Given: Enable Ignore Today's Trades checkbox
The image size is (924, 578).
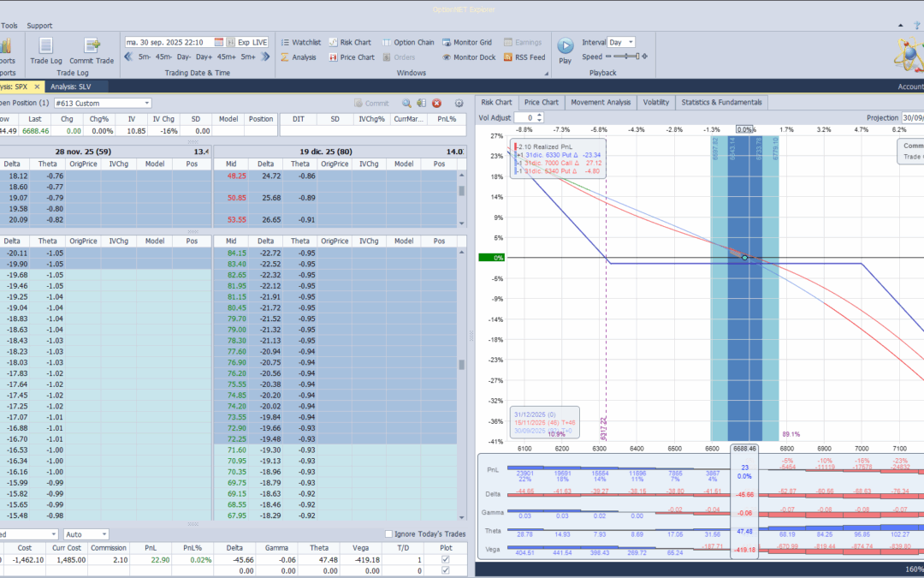Looking at the screenshot, I should pos(389,534).
